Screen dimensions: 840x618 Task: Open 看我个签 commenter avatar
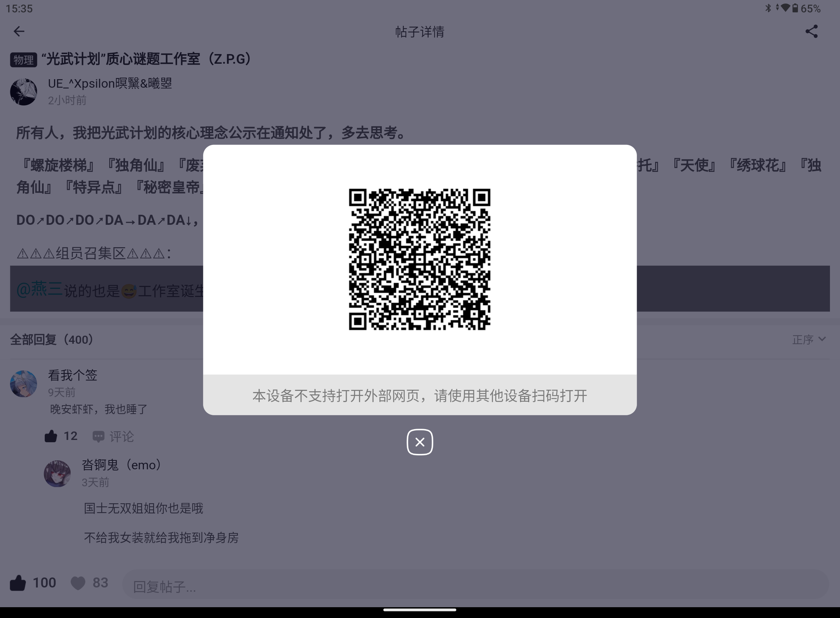tap(24, 384)
